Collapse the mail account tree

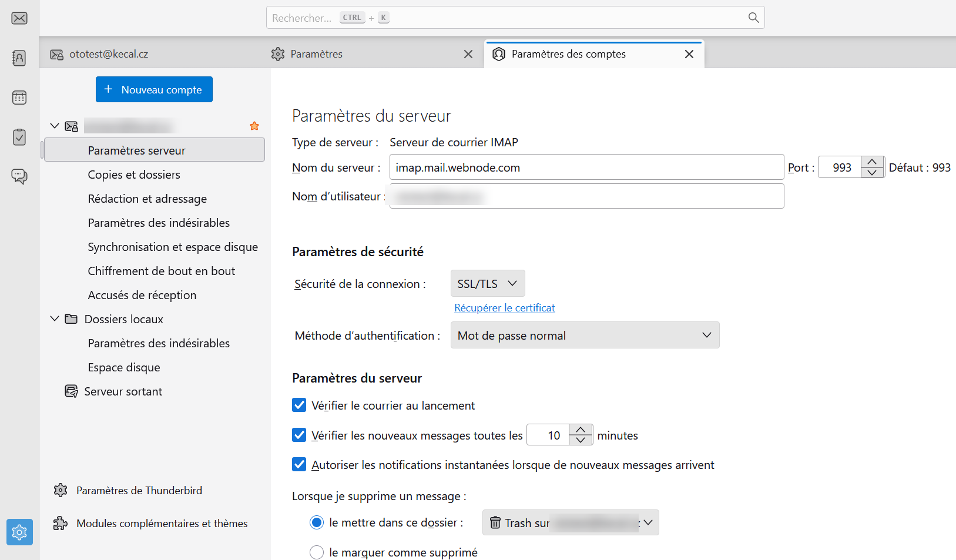[x=55, y=126]
